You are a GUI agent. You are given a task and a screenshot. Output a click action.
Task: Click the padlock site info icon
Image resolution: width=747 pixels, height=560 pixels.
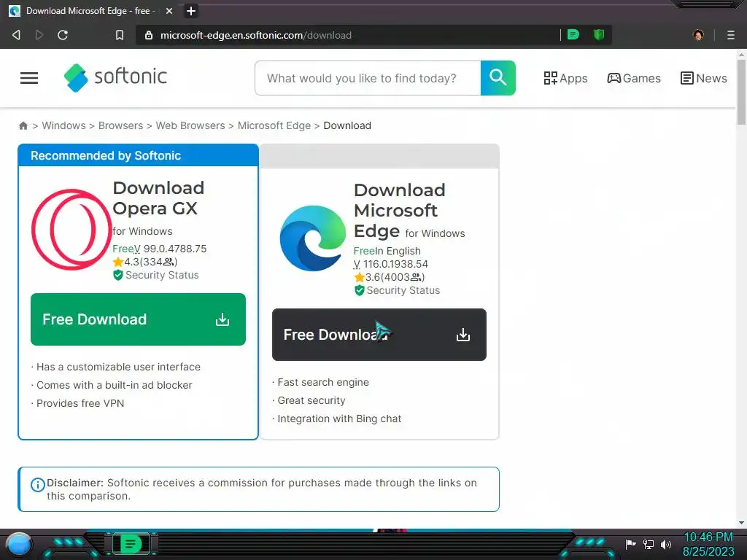click(149, 35)
